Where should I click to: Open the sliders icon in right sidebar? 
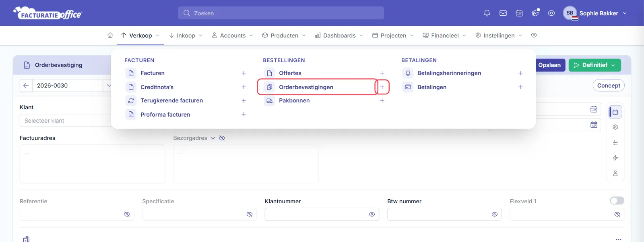615,143
